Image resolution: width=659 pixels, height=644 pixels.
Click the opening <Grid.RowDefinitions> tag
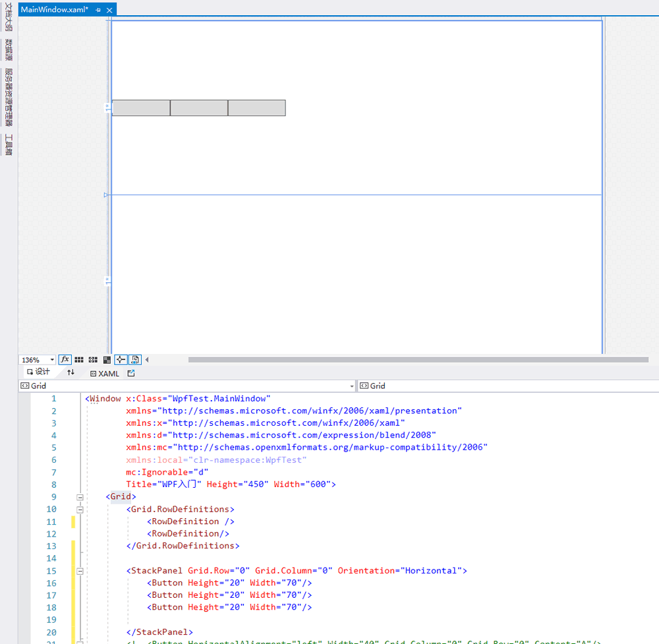point(181,509)
